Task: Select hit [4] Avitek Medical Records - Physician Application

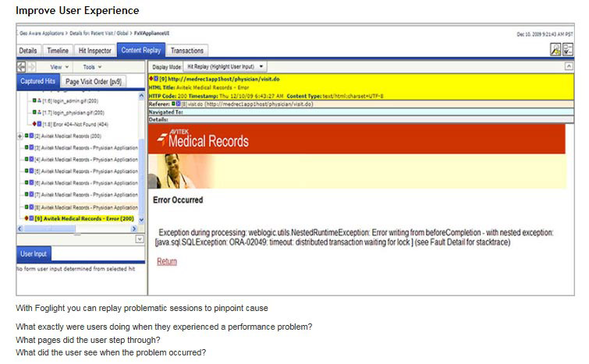Action: 86,160
